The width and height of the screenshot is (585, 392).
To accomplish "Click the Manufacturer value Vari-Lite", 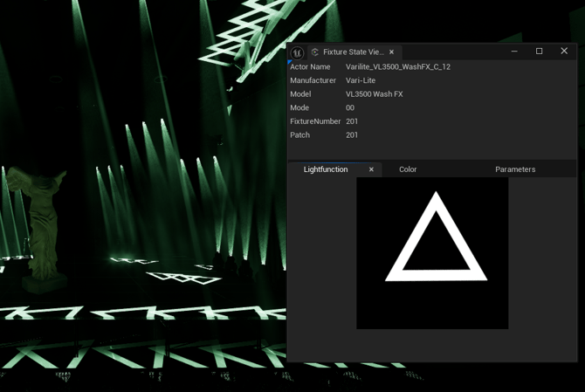I will (x=361, y=80).
